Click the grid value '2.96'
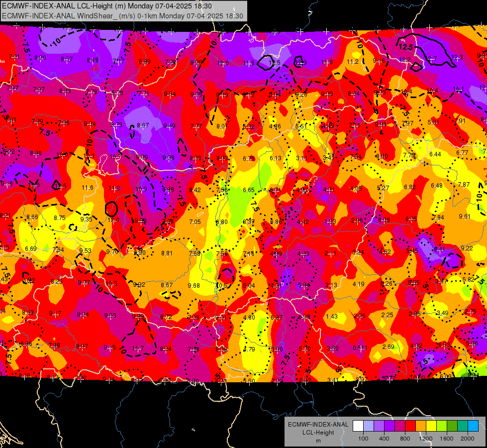 click(x=357, y=220)
